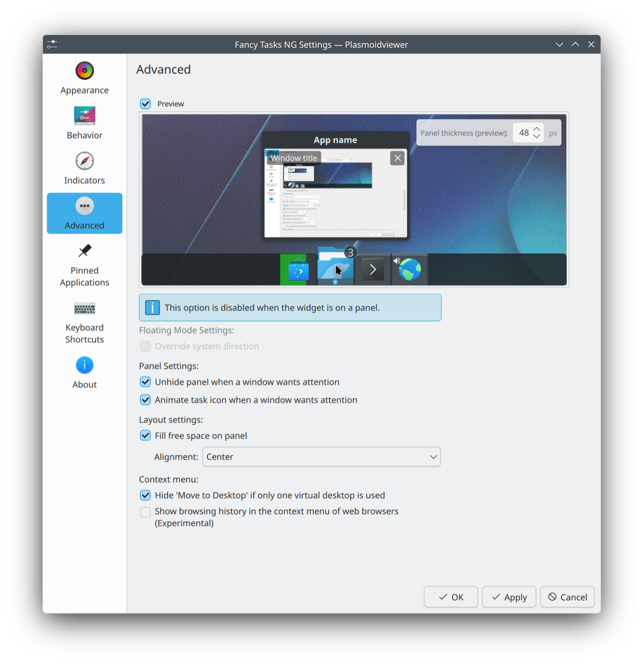This screenshot has width=644, height=664.
Task: Minimize the settings window
Action: (x=559, y=45)
